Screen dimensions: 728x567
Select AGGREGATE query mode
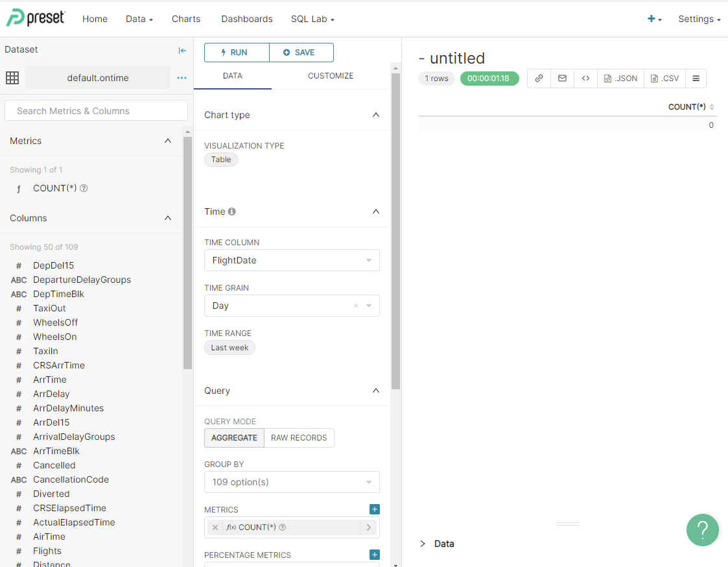[234, 438]
